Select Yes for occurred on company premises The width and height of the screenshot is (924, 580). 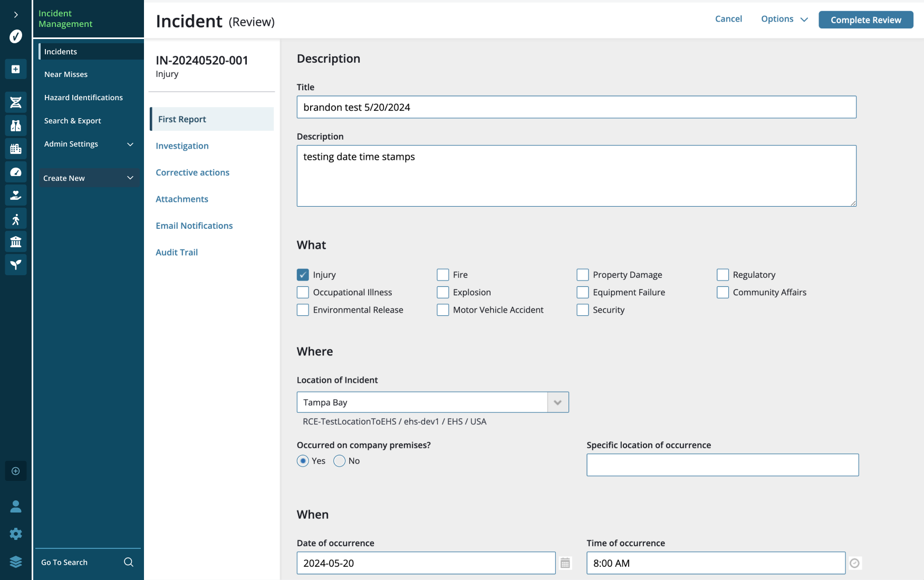tap(303, 461)
